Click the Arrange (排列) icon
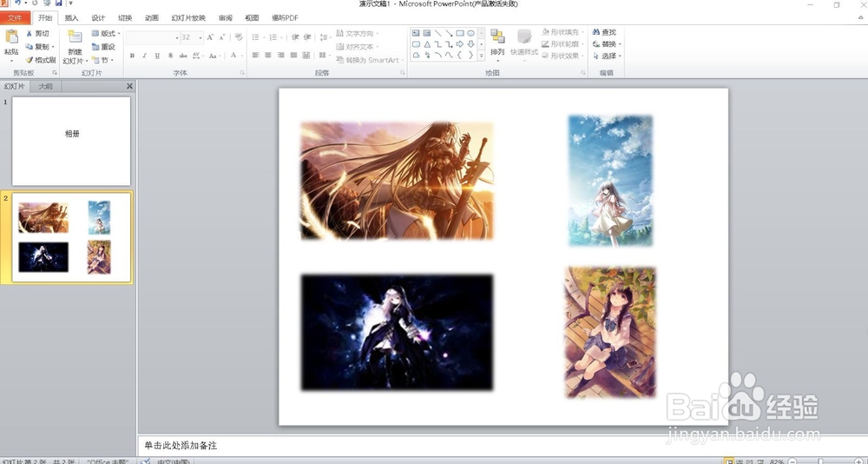This screenshot has width=868, height=464. click(497, 37)
